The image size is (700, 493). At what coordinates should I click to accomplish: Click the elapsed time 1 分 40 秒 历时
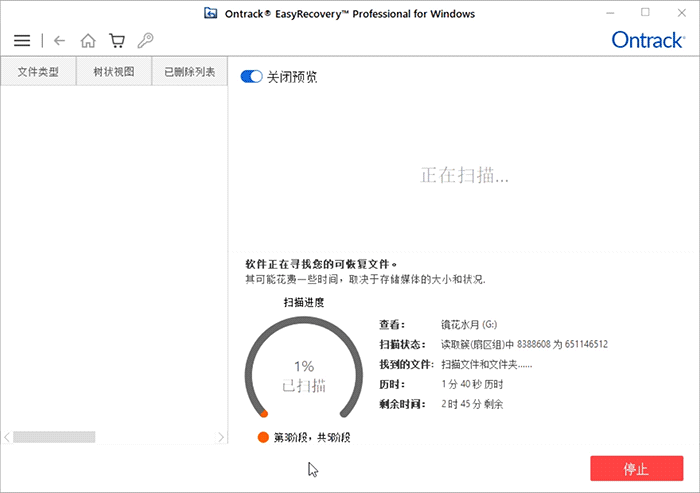[472, 384]
